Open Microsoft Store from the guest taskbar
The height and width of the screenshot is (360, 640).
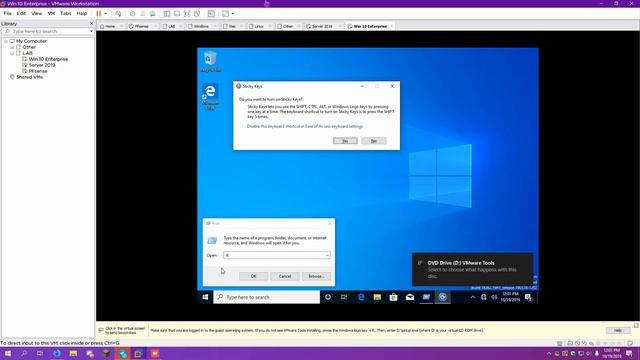393,297
